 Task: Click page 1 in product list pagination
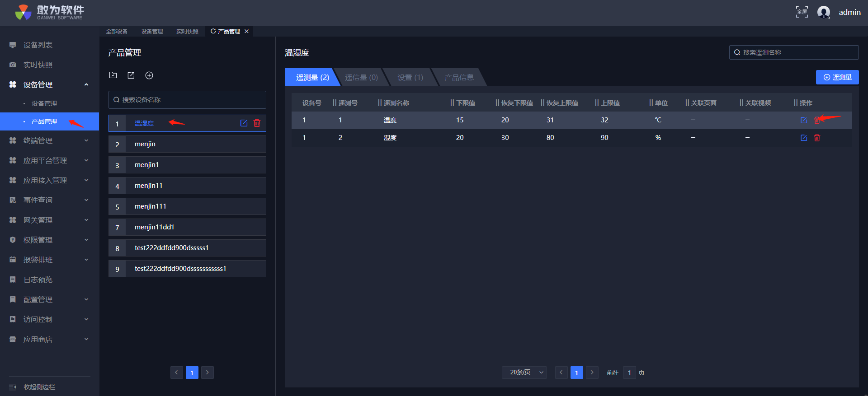[192, 373]
